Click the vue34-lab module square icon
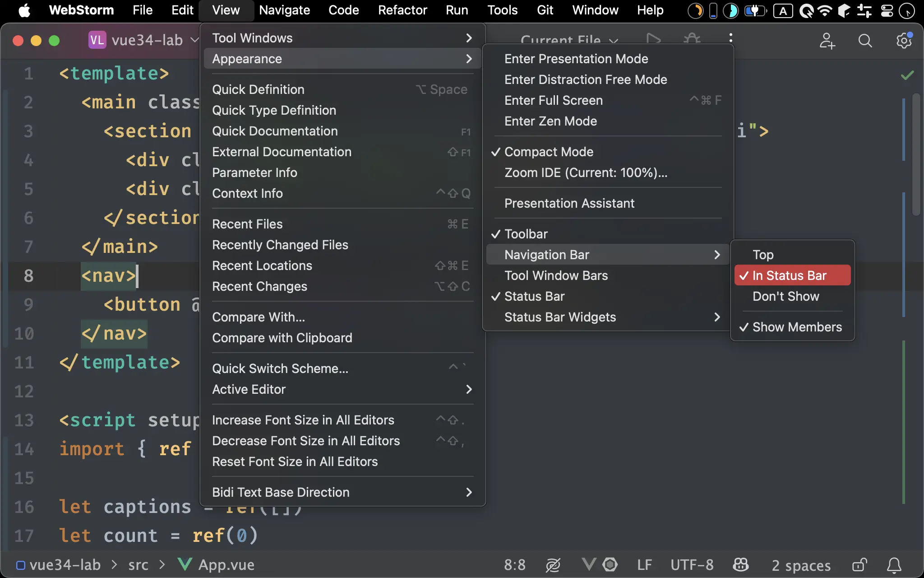 pyautogui.click(x=20, y=565)
